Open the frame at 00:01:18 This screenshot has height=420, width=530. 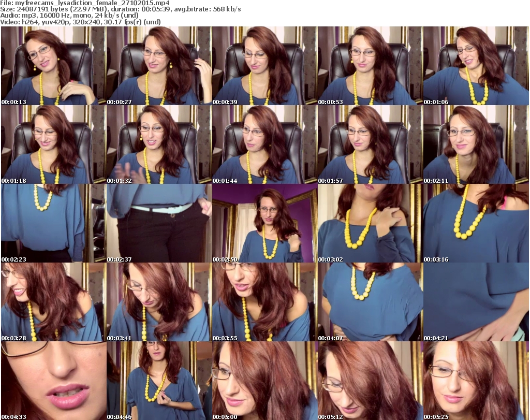click(x=53, y=144)
